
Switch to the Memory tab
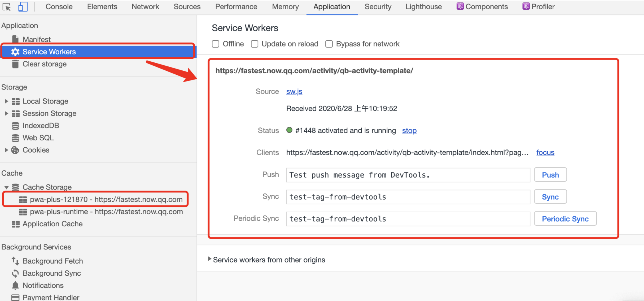pos(285,7)
